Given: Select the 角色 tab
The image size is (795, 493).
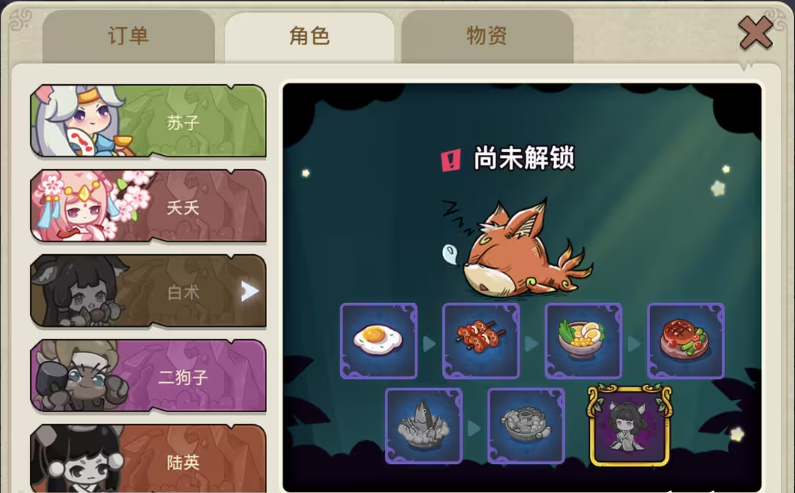Looking at the screenshot, I should pos(309,37).
